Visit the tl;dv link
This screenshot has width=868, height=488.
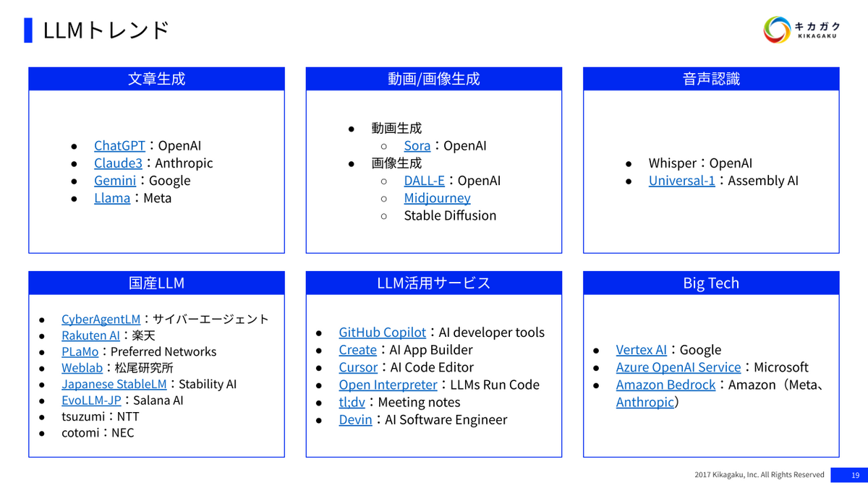pos(352,401)
